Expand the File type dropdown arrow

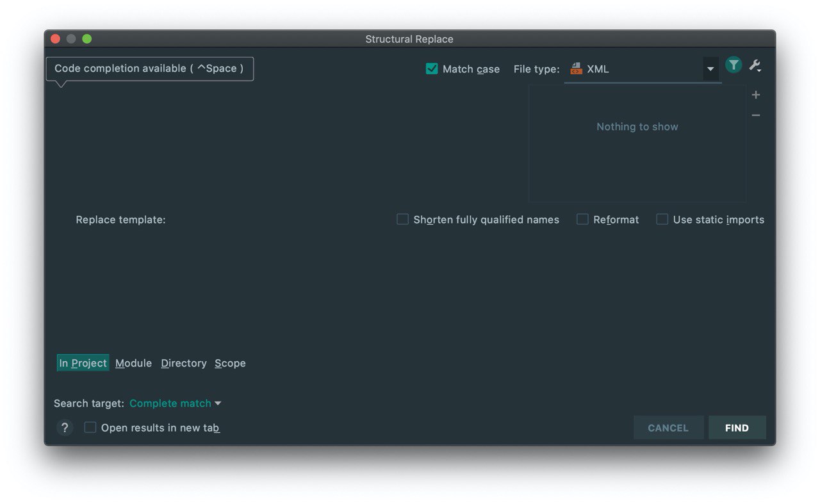710,69
